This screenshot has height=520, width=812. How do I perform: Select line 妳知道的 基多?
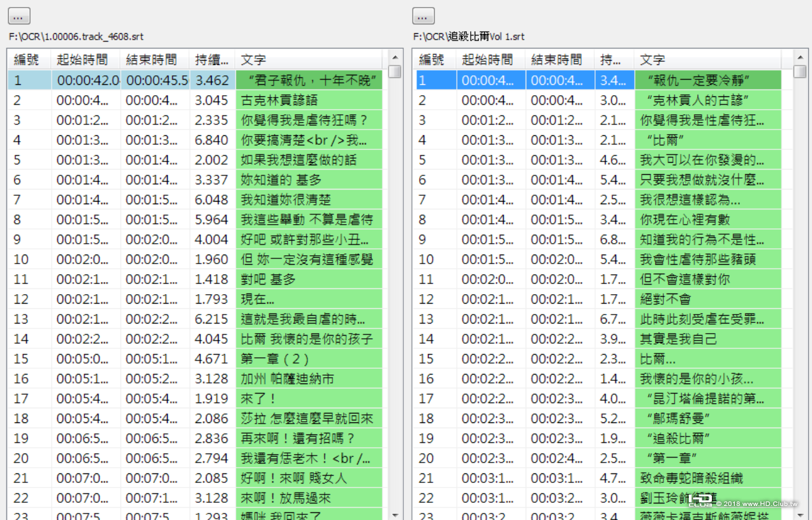[309, 180]
